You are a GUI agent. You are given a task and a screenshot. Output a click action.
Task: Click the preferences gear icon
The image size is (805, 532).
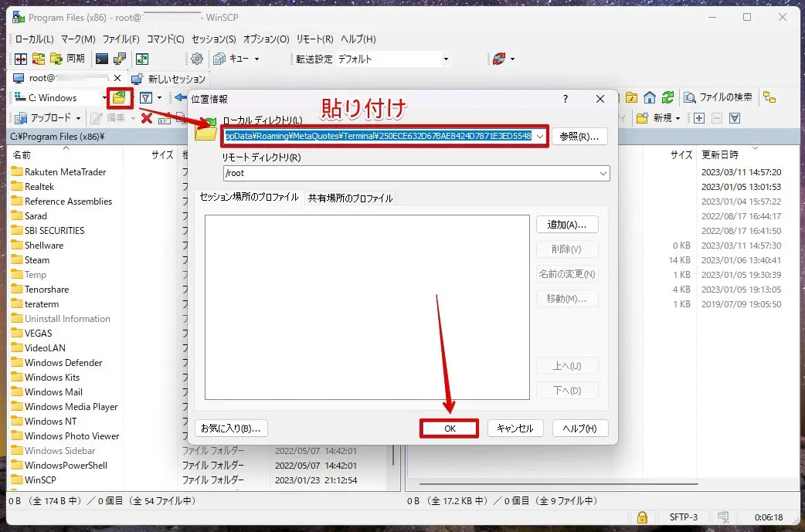197,59
